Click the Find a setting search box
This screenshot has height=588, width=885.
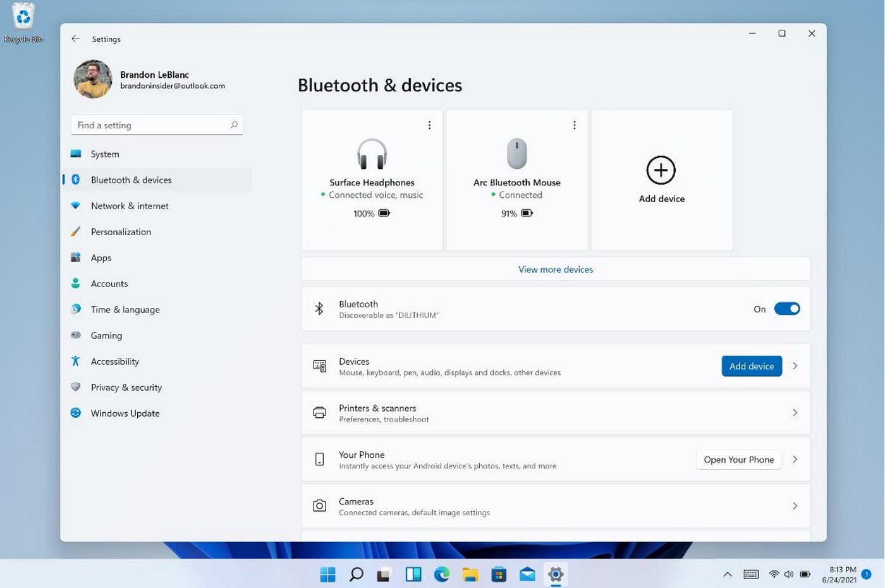coord(157,125)
